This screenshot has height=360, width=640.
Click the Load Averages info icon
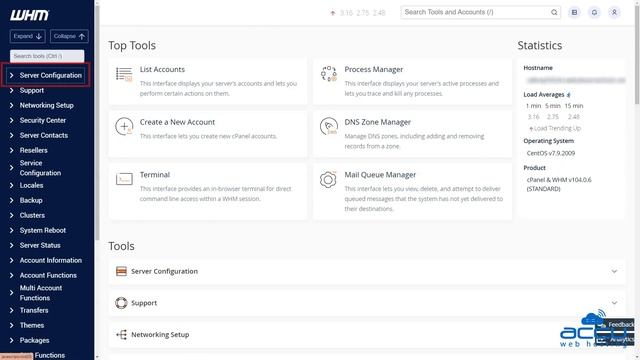pyautogui.click(x=568, y=95)
